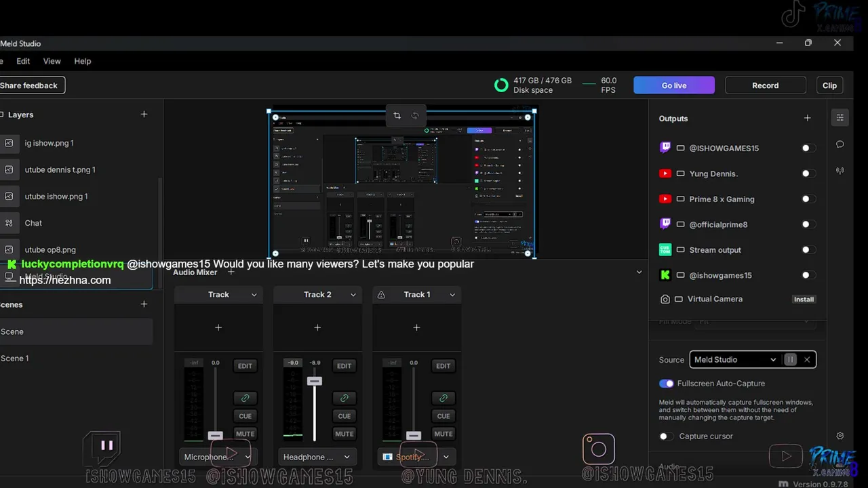The width and height of the screenshot is (868, 488).
Task: Add a new scene with Scenes plus
Action: pos(144,304)
